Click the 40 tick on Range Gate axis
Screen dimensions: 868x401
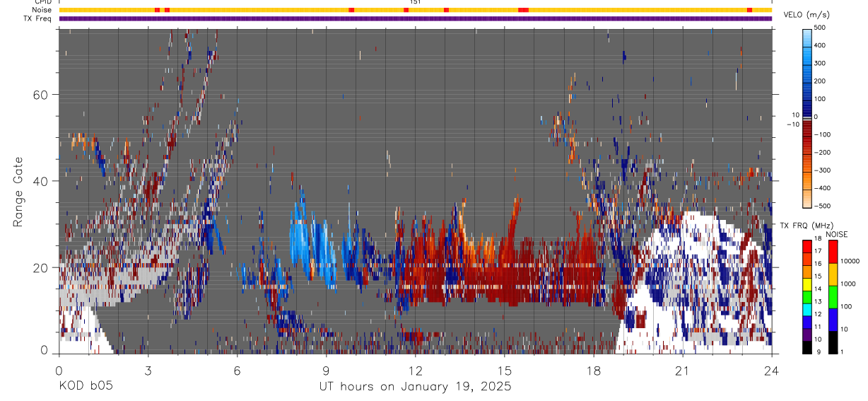click(40, 181)
